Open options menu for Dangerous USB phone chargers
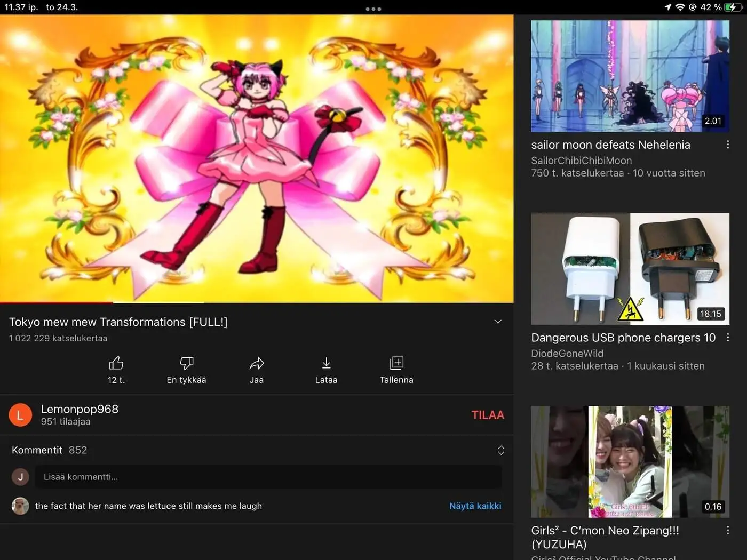 (x=728, y=338)
